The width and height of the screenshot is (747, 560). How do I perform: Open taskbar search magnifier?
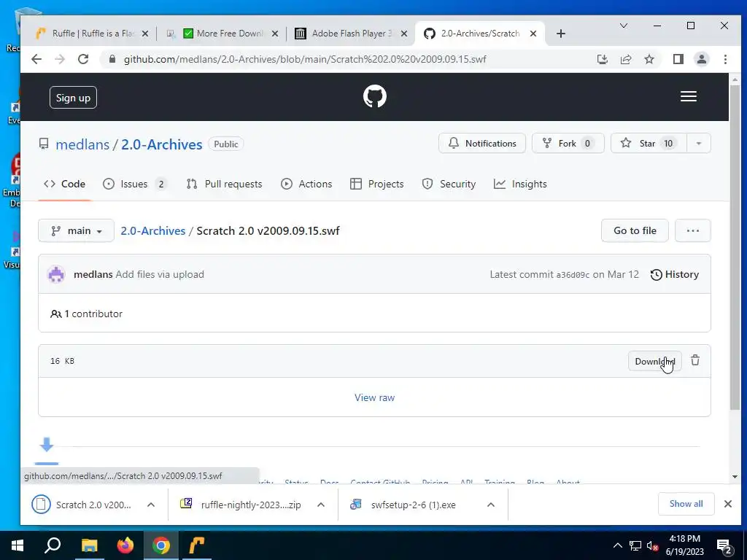[53, 545]
